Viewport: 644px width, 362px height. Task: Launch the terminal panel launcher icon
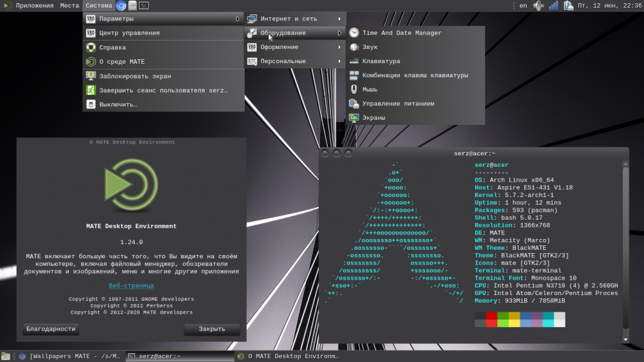pos(144,6)
